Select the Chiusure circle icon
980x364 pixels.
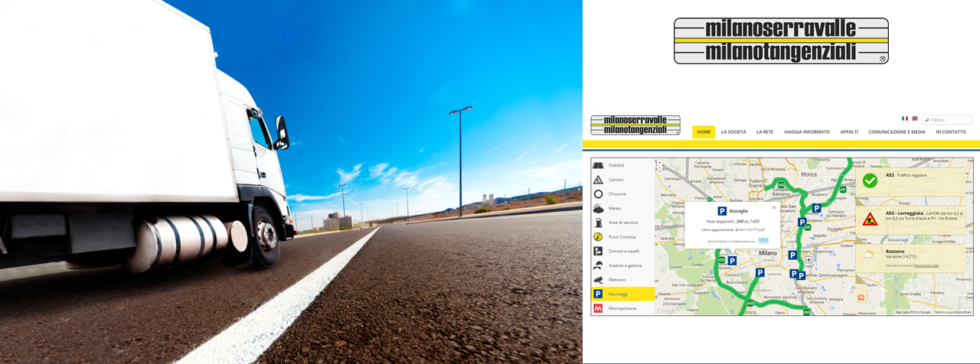pyautogui.click(x=598, y=193)
